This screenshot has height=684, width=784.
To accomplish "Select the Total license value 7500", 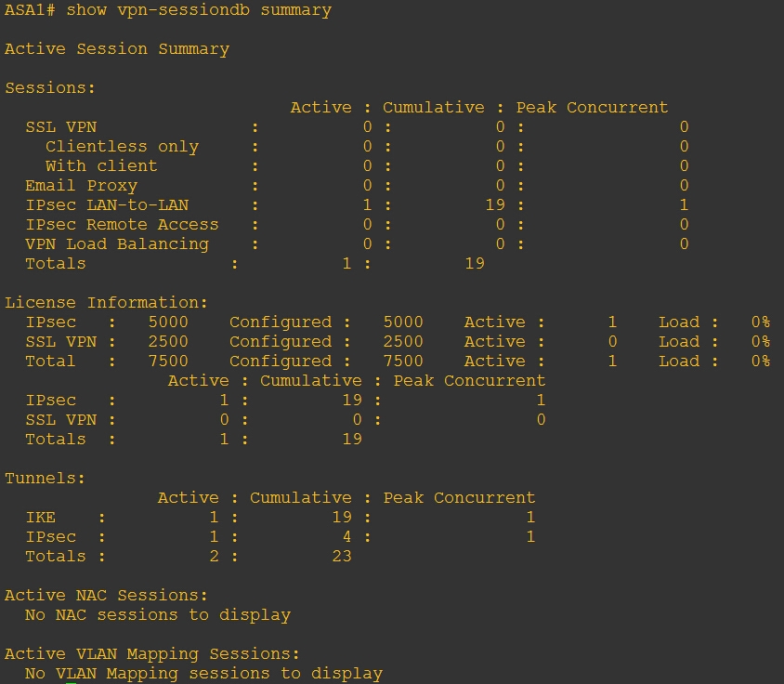I will (168, 362).
